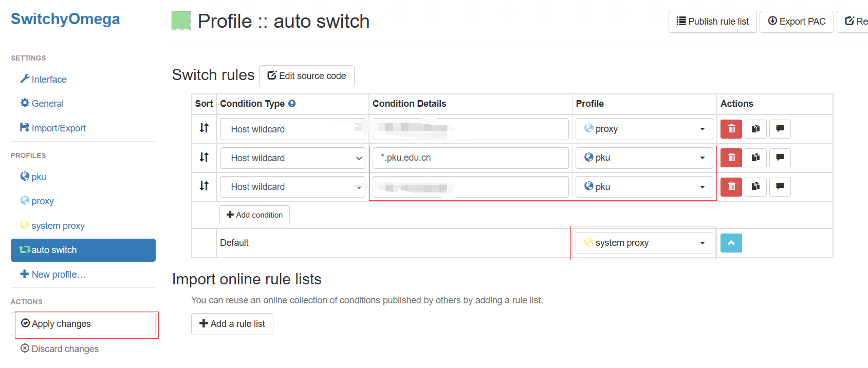Duplicate the *.pku.edu.cn rule
Image resolution: width=868 pixels, height=368 pixels.
[x=755, y=158]
